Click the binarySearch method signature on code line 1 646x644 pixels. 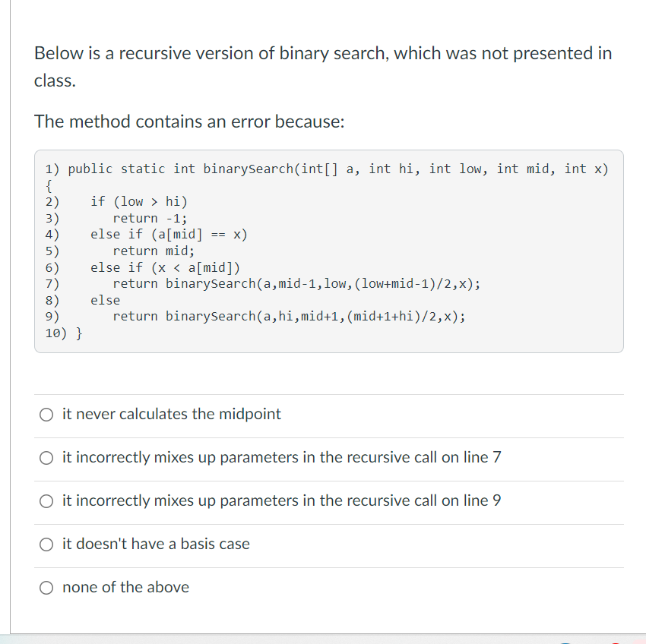[338, 169]
